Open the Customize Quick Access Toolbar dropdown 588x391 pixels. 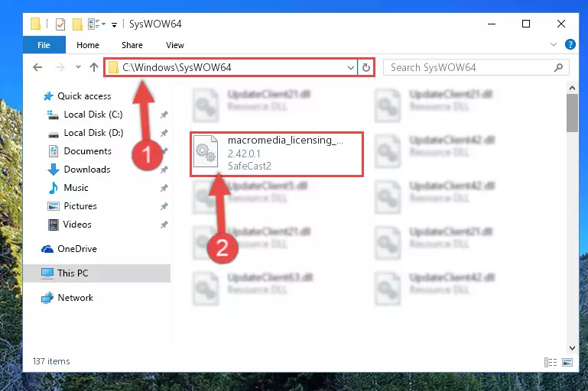click(x=114, y=25)
